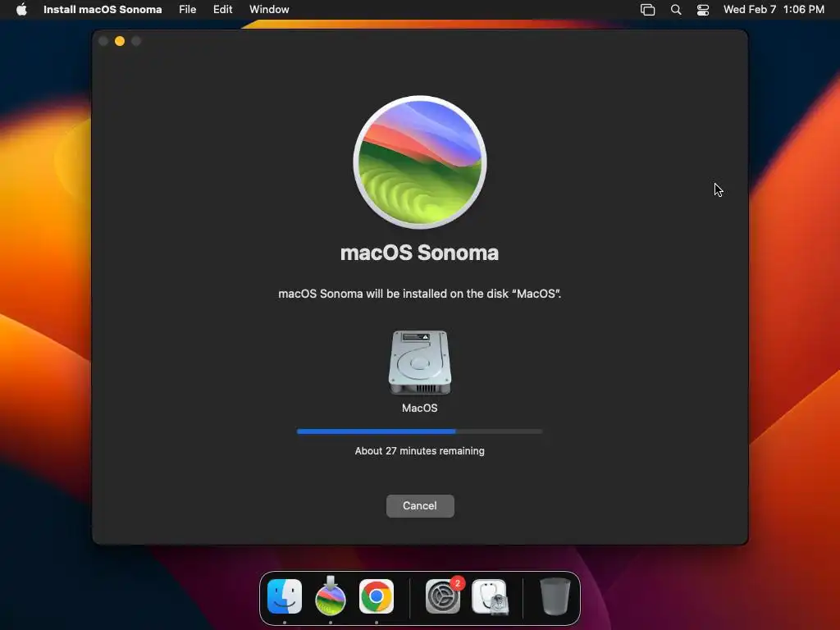Click the Stage Manager icon in menu bar
The image size is (840, 630).
pyautogui.click(x=648, y=10)
